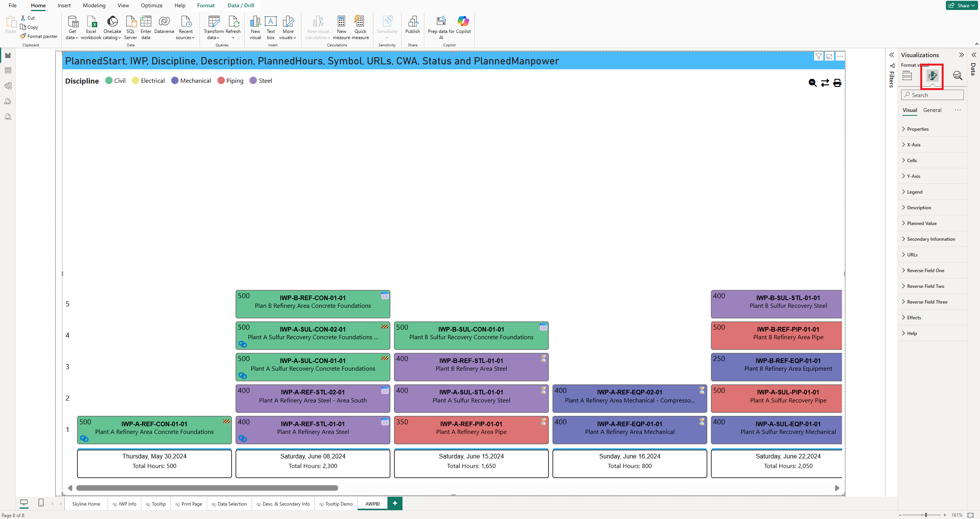Open the Optimize ribbon tab
The height and width of the screenshot is (519, 980).
[152, 5]
